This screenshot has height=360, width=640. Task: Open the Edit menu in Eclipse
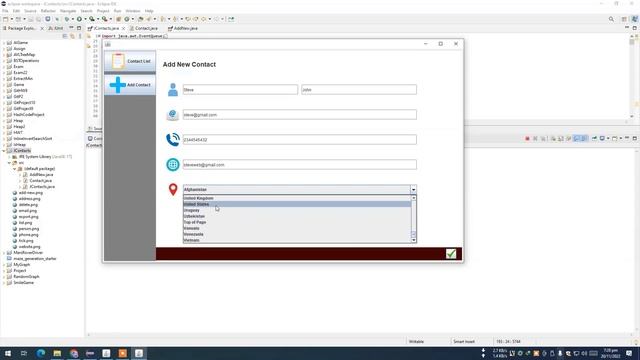click(x=16, y=11)
